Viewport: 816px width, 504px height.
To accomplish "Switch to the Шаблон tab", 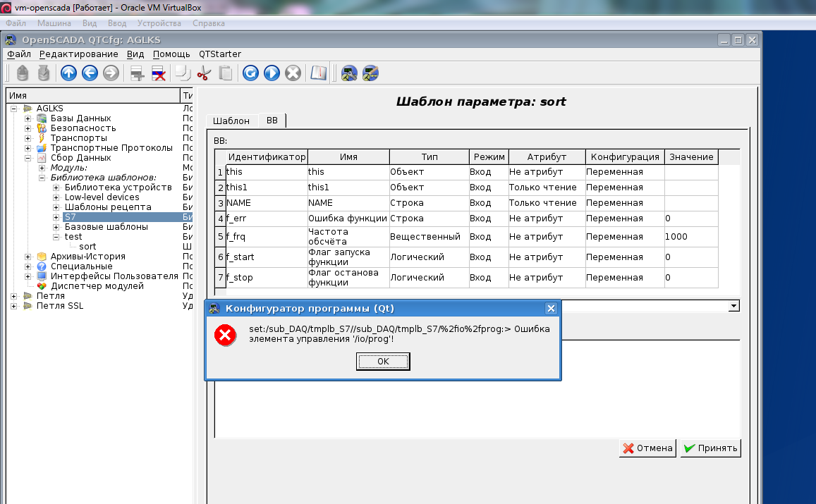I will tap(231, 121).
